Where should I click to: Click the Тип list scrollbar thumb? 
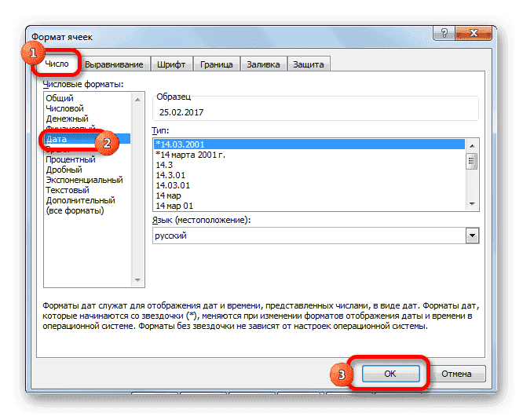click(472, 161)
